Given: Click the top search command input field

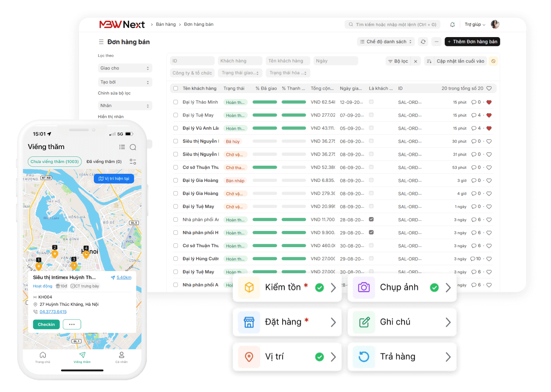Looking at the screenshot, I should click(392, 24).
